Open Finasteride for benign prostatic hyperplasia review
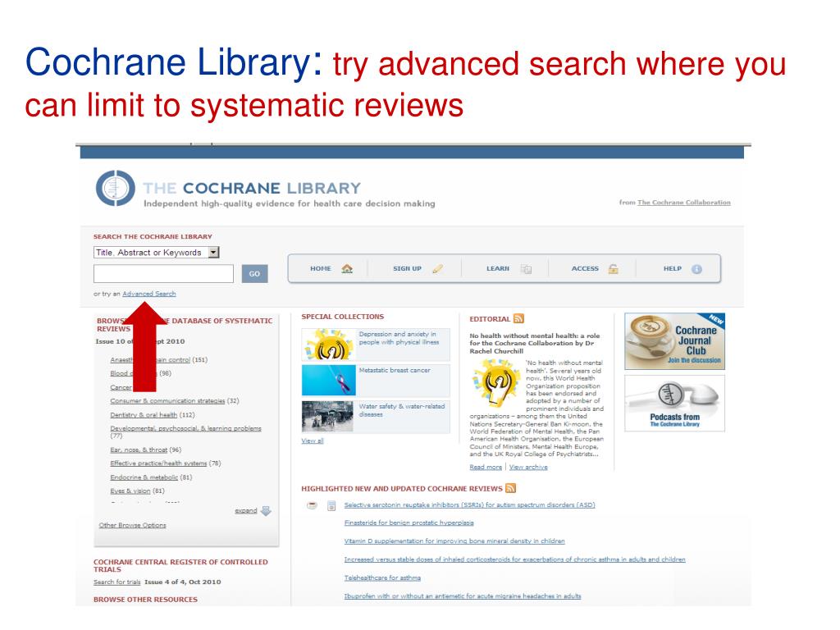This screenshot has height=630, width=840. coord(409,523)
